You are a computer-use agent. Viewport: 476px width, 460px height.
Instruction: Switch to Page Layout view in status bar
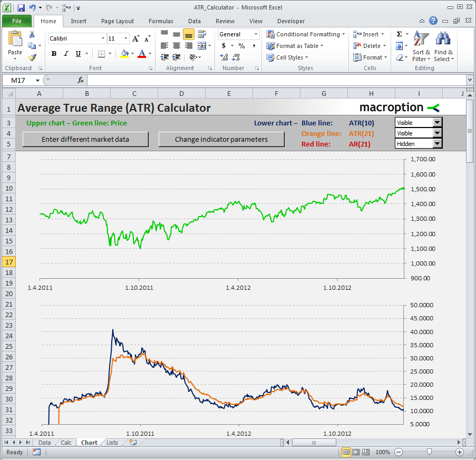coord(356,452)
